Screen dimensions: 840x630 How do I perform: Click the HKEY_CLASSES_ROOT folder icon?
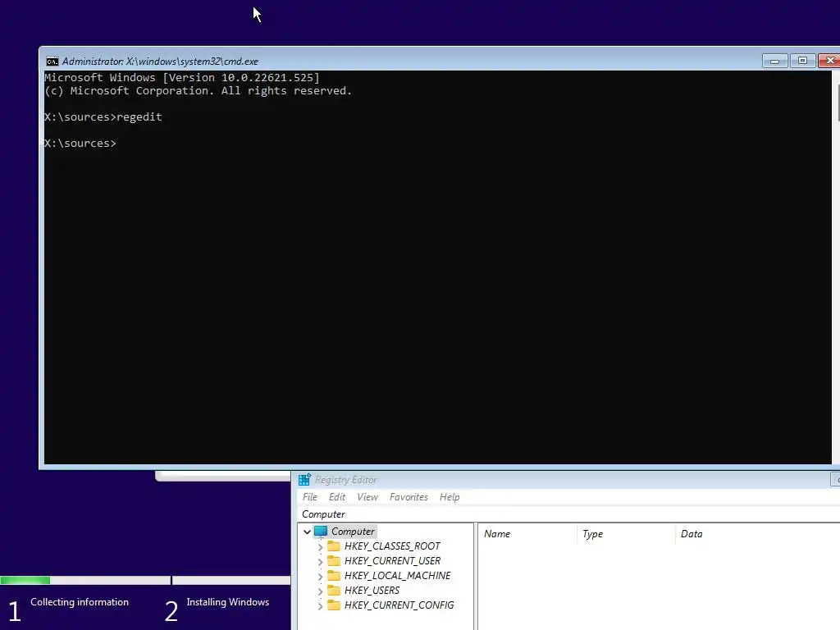tap(334, 546)
